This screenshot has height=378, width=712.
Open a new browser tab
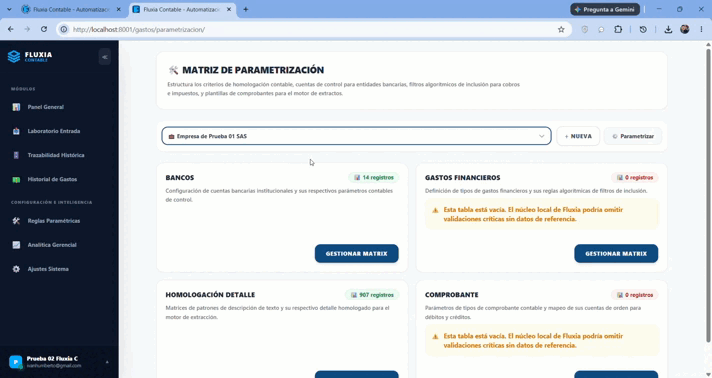(x=246, y=10)
